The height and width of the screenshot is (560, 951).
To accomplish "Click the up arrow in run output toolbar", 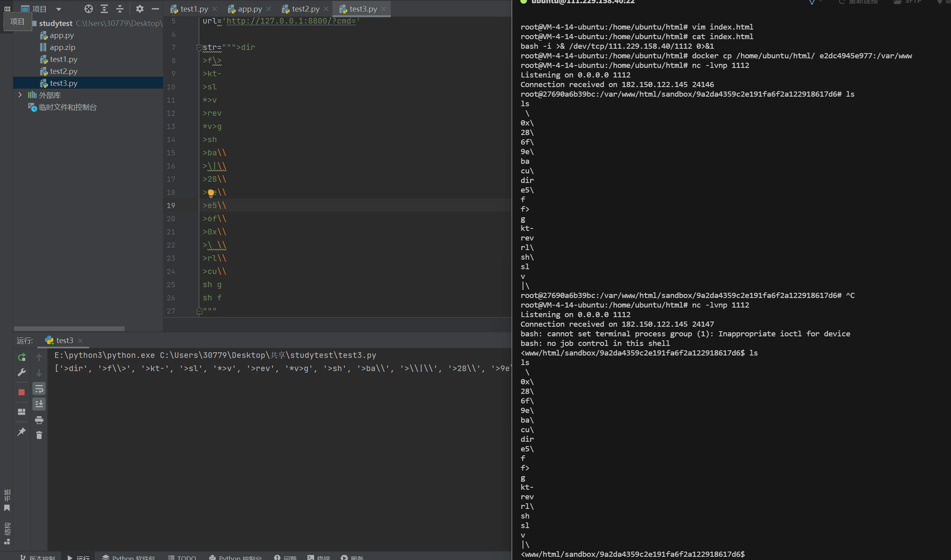I will coord(39,357).
